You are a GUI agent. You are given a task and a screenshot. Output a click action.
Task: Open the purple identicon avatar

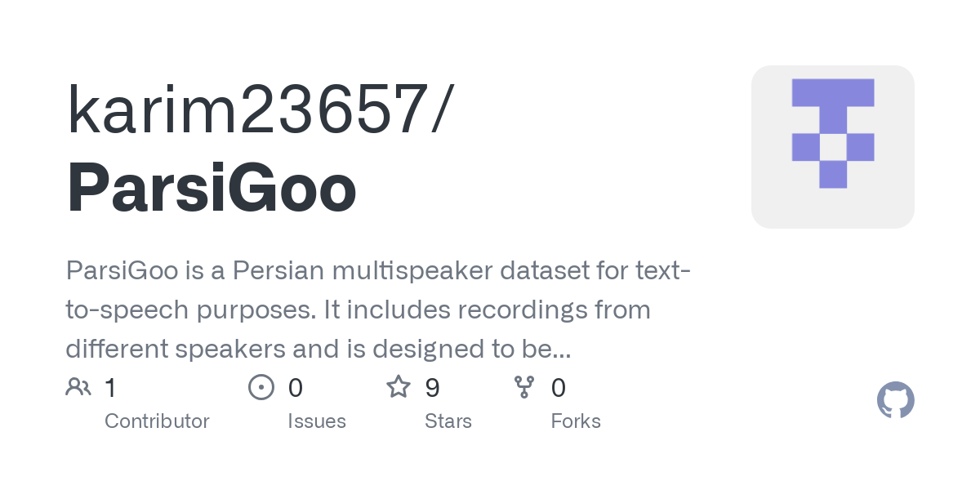point(832,147)
